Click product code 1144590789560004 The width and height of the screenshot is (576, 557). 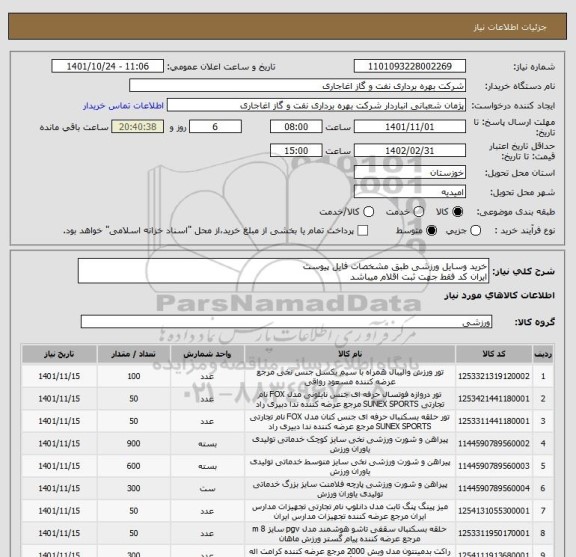(x=494, y=489)
